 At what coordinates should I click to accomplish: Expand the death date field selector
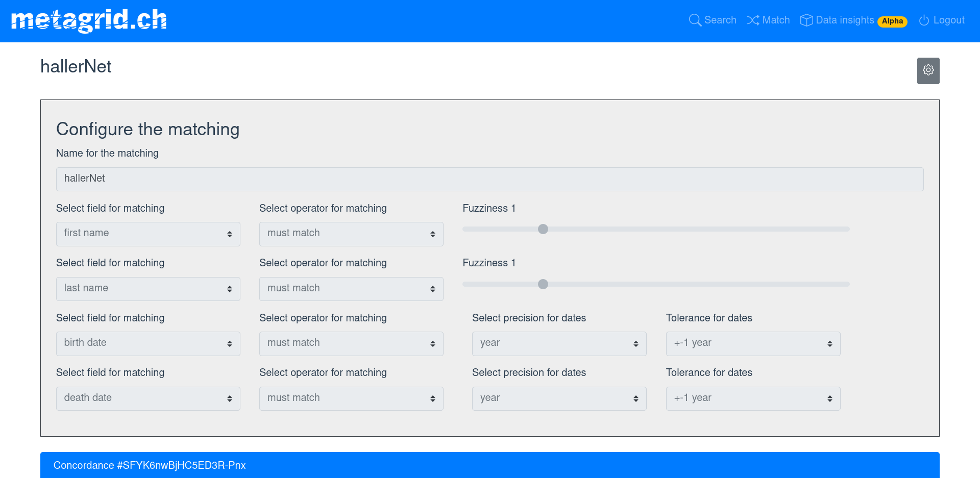(x=148, y=398)
